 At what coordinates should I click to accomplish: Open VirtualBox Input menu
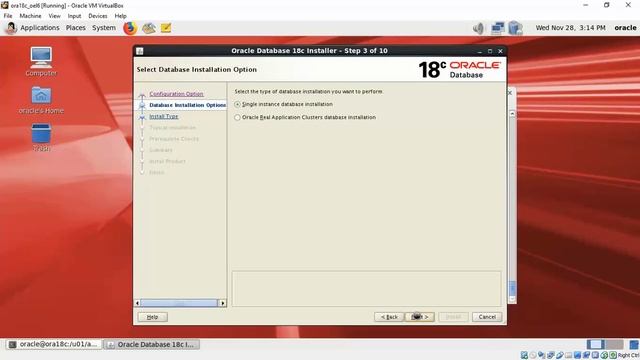[x=74, y=16]
